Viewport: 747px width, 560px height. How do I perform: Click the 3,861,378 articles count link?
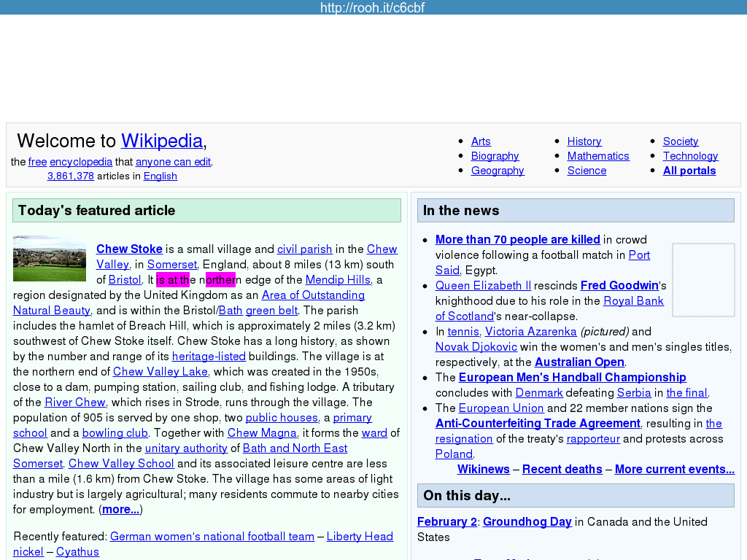(71, 176)
